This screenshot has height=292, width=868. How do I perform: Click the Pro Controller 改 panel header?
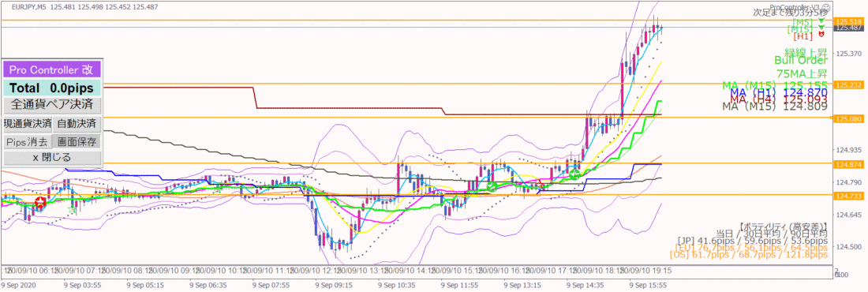(53, 69)
